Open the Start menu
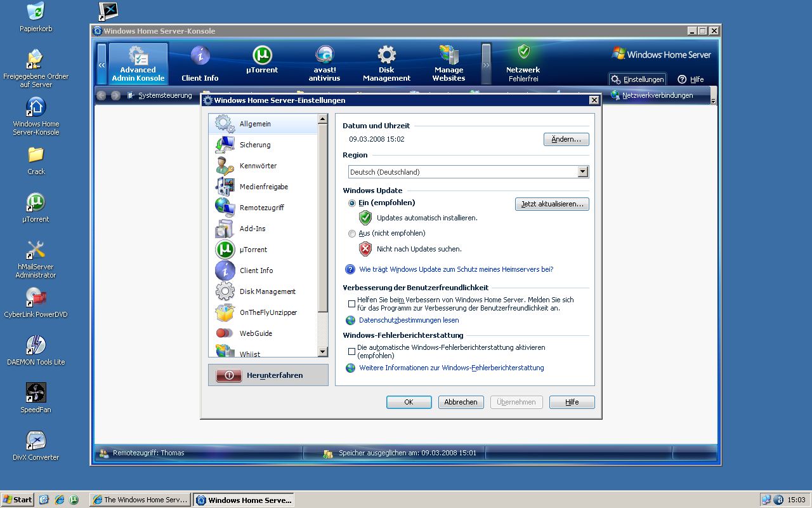 click(x=18, y=500)
